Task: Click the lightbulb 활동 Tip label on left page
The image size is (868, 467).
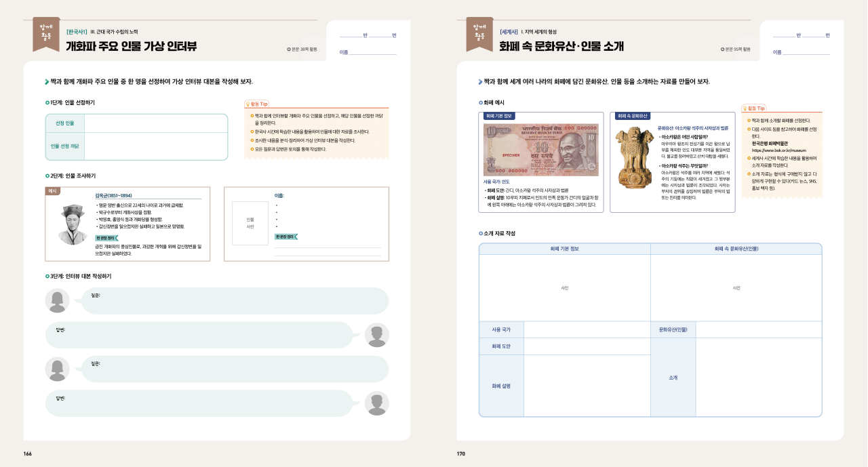Action: [x=257, y=104]
